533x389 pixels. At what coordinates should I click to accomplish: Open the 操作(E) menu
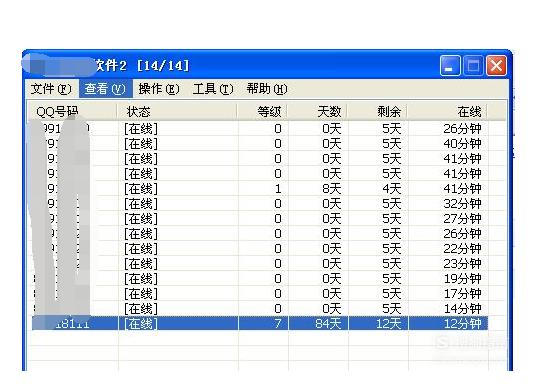click(159, 89)
